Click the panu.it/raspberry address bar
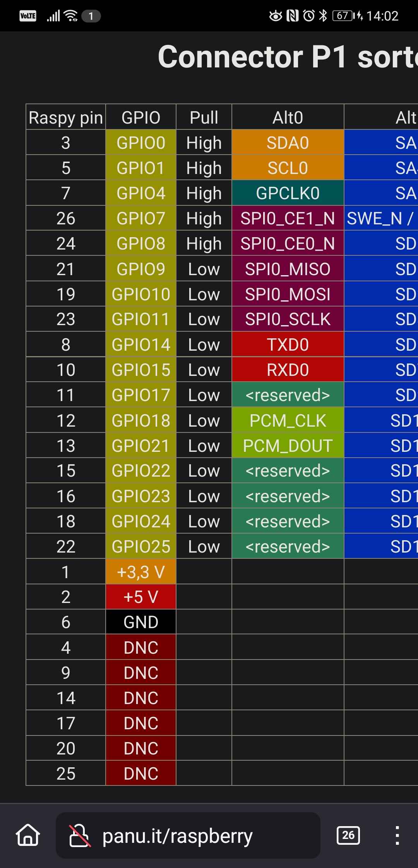The height and width of the screenshot is (868, 418). tap(188, 835)
